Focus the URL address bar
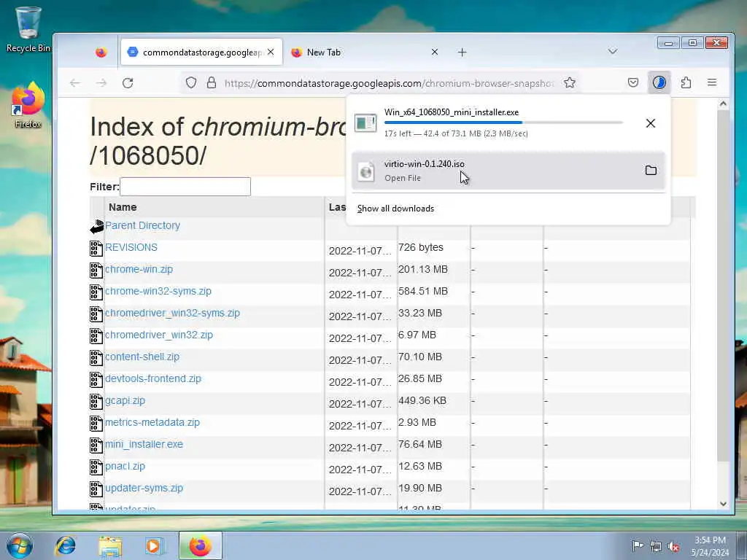This screenshot has height=560, width=747. 388,83
